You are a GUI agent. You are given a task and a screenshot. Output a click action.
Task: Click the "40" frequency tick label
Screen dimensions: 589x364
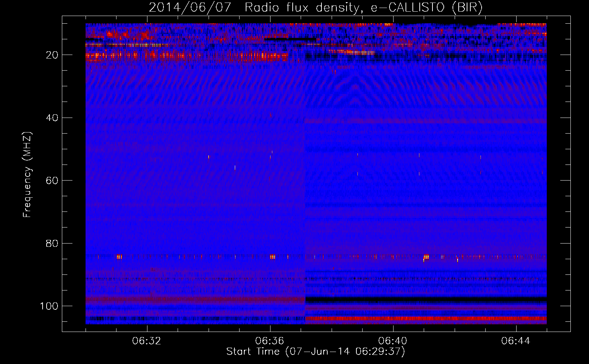pyautogui.click(x=52, y=118)
